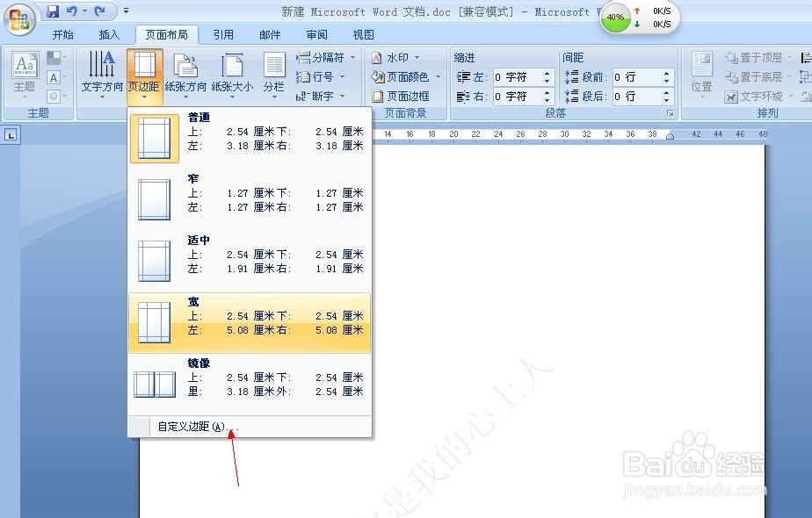812x518 pixels.
Task: Switch to the 插入 ribbon tab
Action: tap(109, 34)
